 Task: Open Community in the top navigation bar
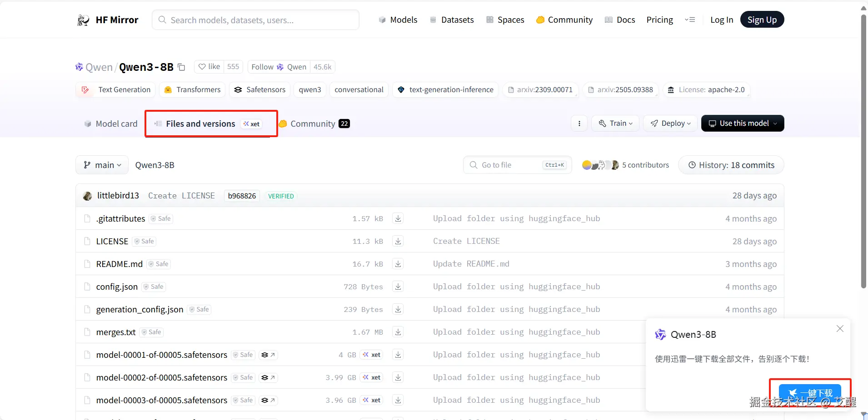pyautogui.click(x=564, y=20)
